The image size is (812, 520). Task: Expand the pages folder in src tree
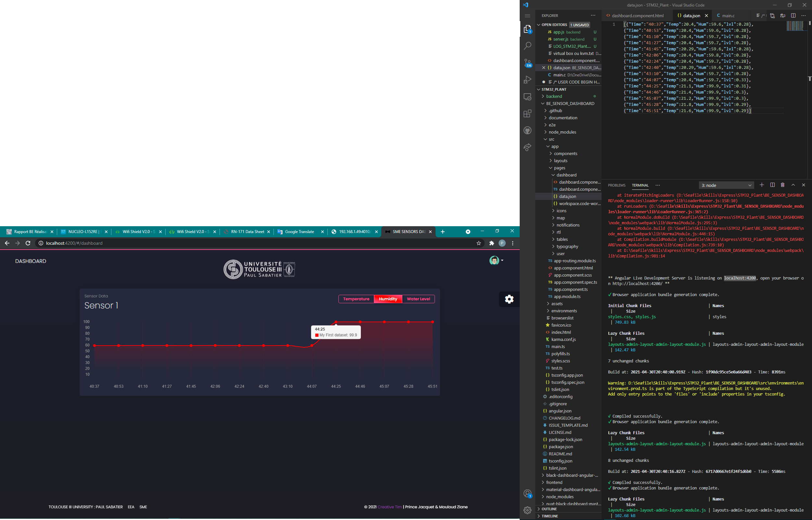click(559, 168)
